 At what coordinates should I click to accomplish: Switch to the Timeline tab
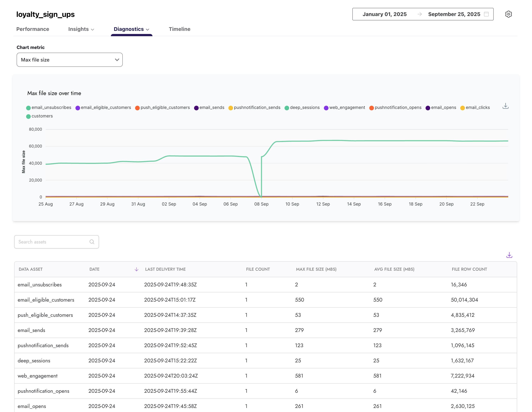tap(180, 29)
